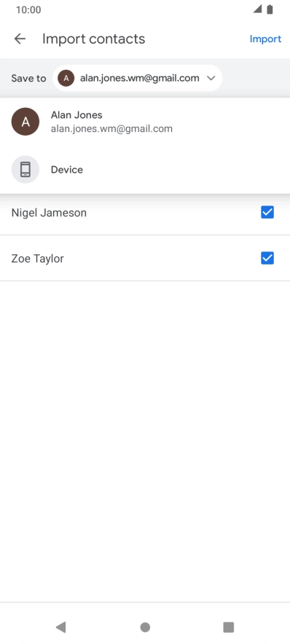
Task: Tap the Android recents square button
Action: [228, 627]
